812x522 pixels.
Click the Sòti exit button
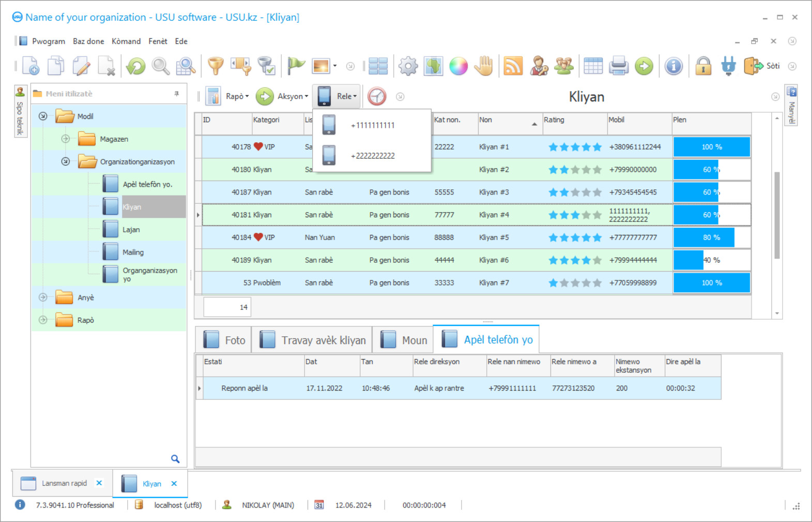pos(761,66)
